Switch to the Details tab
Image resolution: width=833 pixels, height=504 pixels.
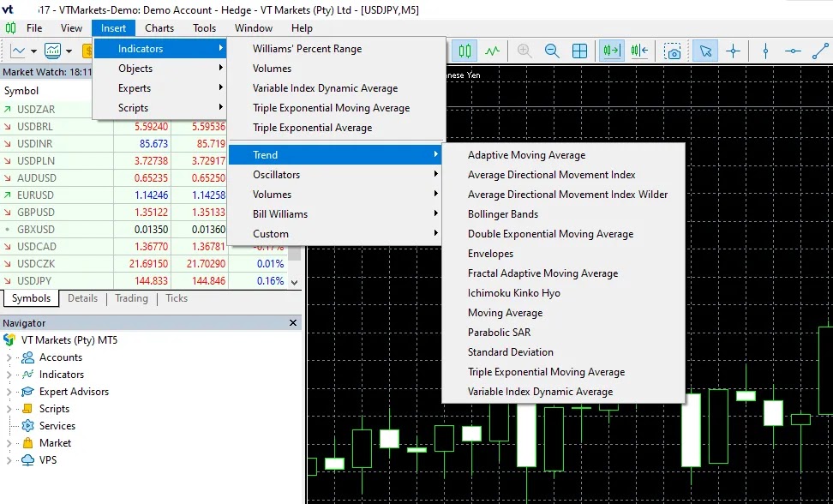pyautogui.click(x=82, y=298)
